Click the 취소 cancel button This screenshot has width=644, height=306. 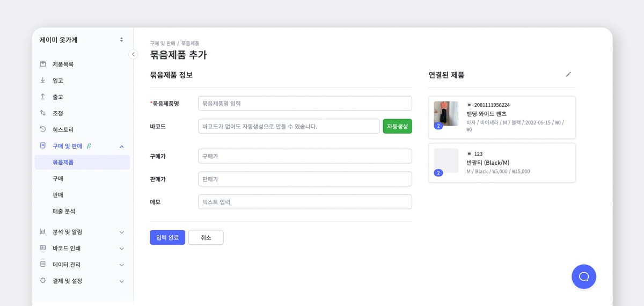(206, 237)
